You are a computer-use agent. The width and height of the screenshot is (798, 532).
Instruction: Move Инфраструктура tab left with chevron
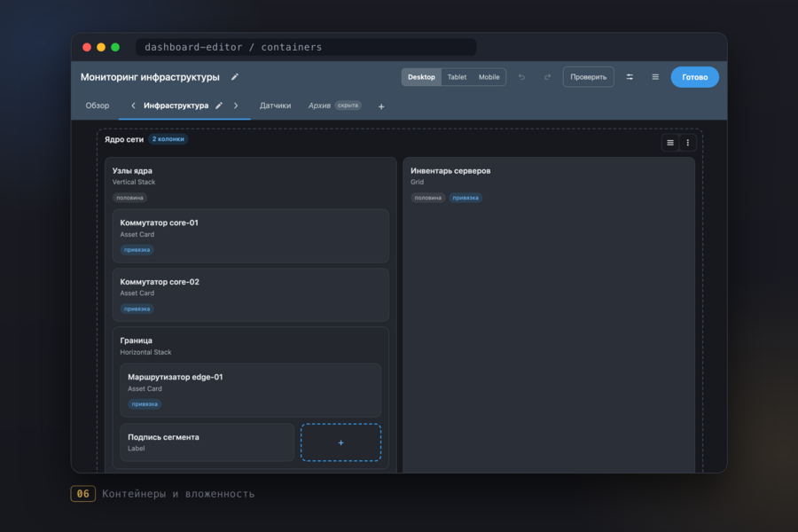tap(133, 106)
